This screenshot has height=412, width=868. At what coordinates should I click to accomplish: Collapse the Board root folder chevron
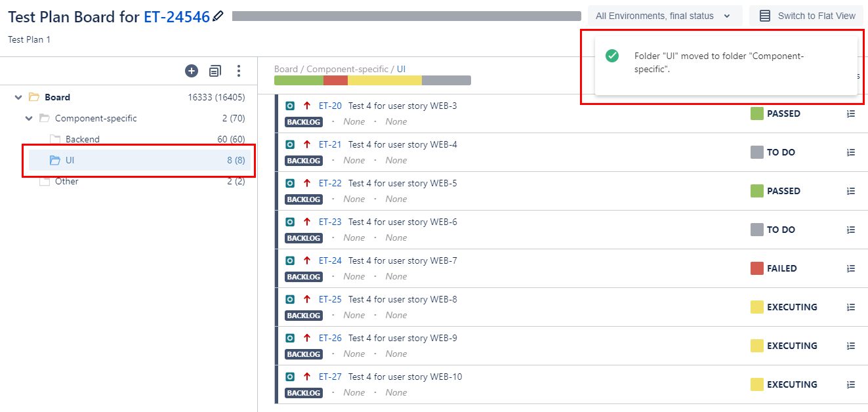18,97
